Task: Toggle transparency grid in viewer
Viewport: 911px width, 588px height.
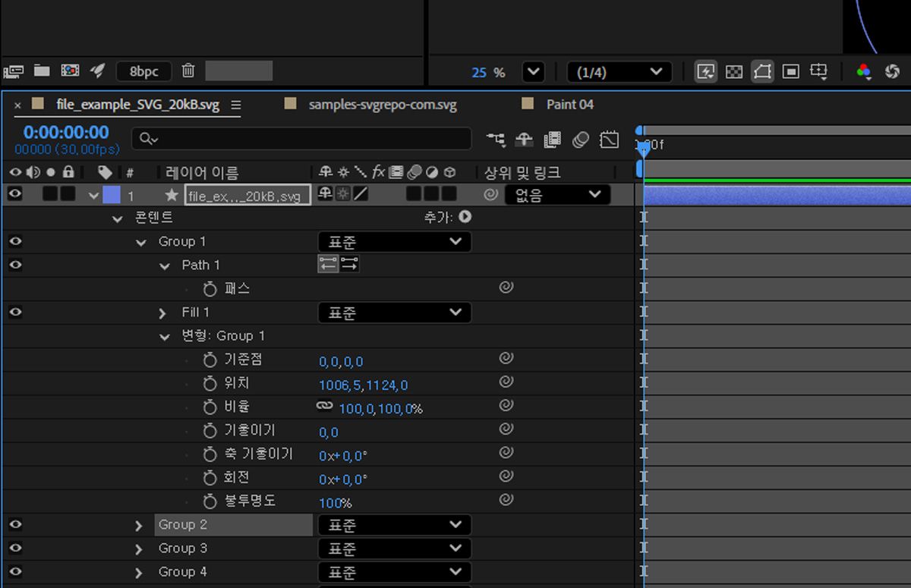Action: pos(734,72)
